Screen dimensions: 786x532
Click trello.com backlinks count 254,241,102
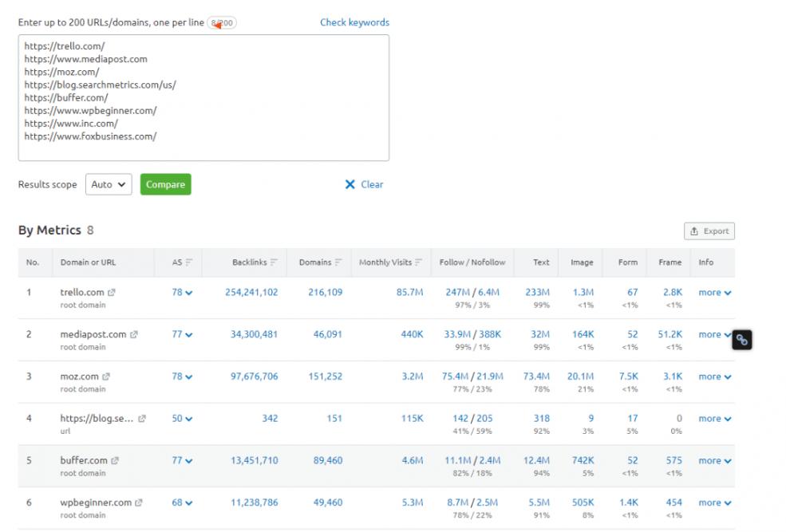tap(251, 293)
